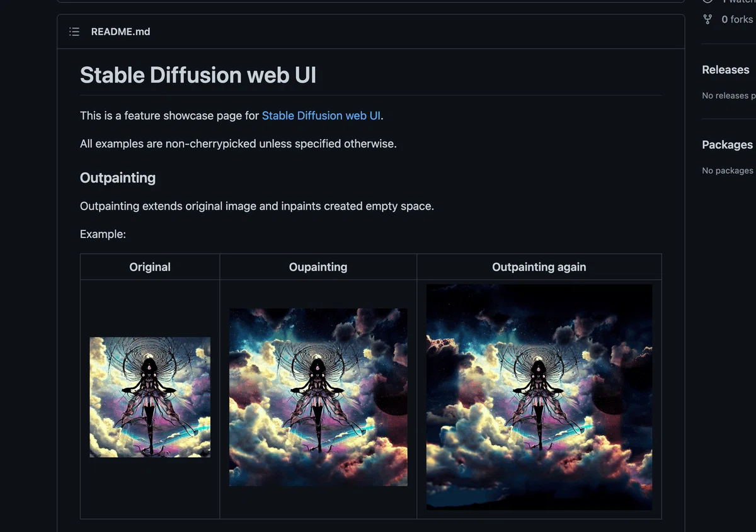Open the Packages sidebar heading
Image resolution: width=756 pixels, height=532 pixels.
(x=728, y=145)
